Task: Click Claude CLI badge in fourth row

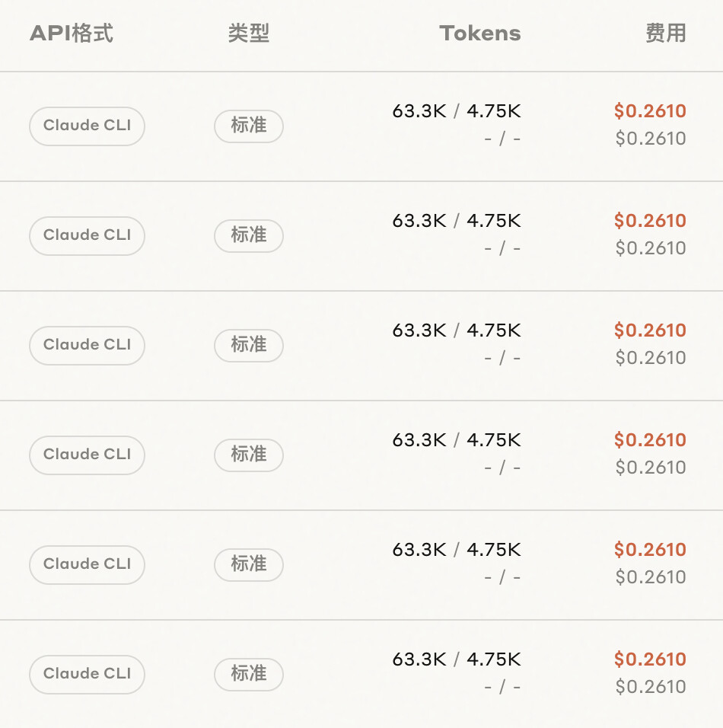Action: tap(88, 455)
